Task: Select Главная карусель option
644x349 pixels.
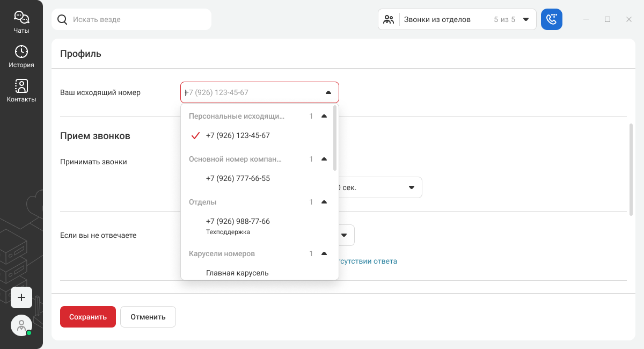Action: (x=237, y=273)
